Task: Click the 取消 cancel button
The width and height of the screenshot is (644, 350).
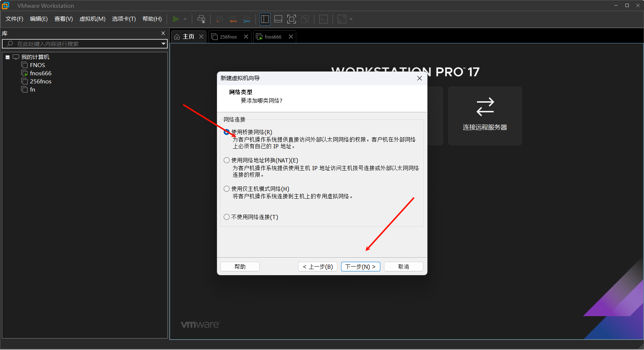Action: [404, 267]
